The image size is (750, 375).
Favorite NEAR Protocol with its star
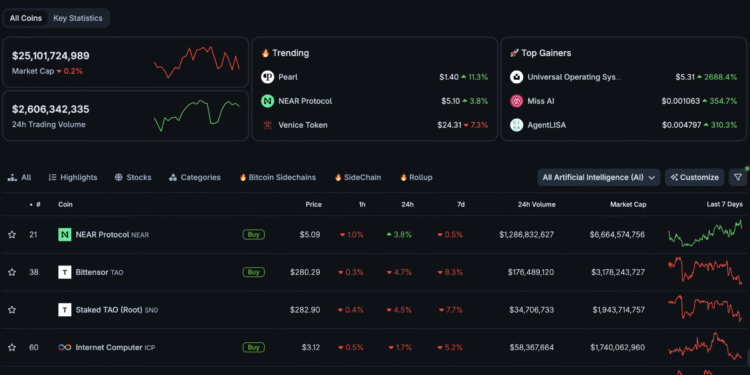tap(12, 235)
